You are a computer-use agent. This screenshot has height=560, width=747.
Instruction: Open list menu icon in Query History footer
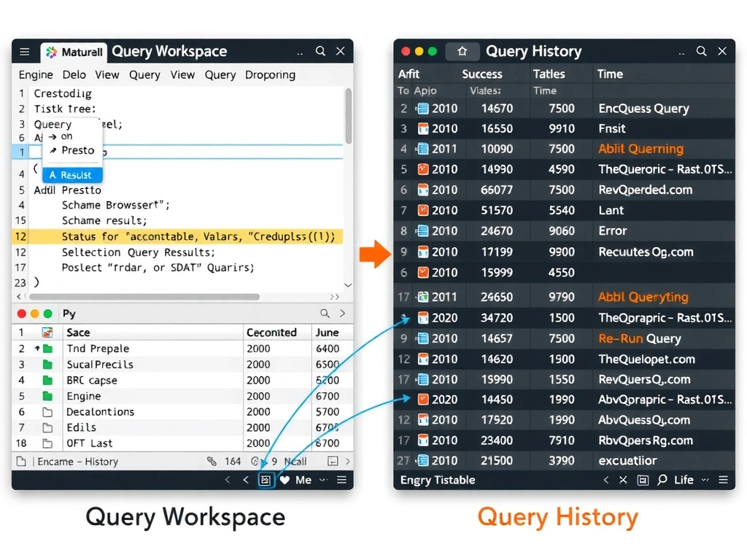[723, 480]
